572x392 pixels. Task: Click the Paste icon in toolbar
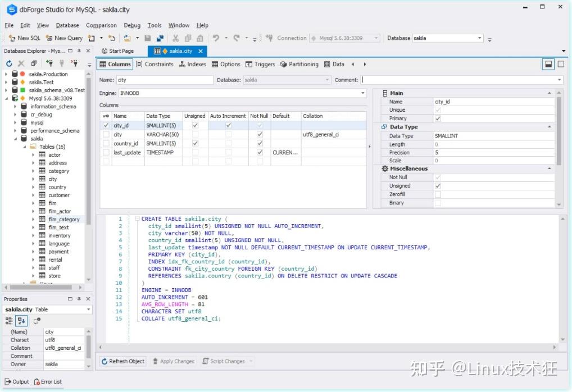(x=200, y=38)
